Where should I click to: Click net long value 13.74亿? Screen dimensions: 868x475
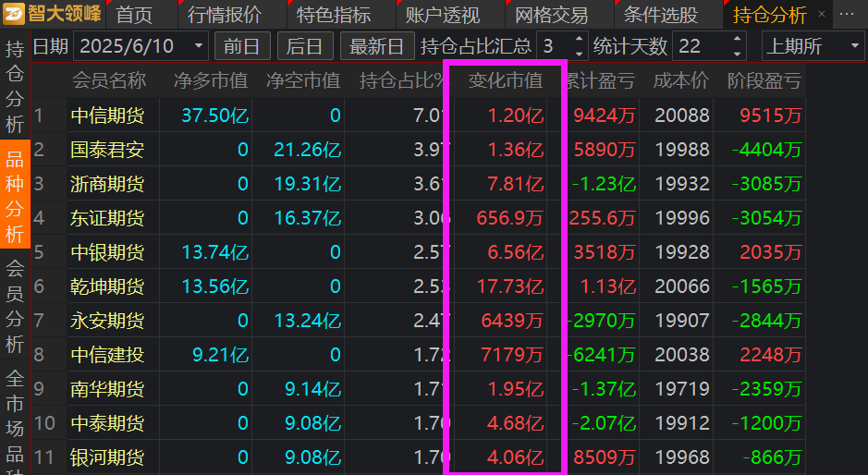coord(214,252)
